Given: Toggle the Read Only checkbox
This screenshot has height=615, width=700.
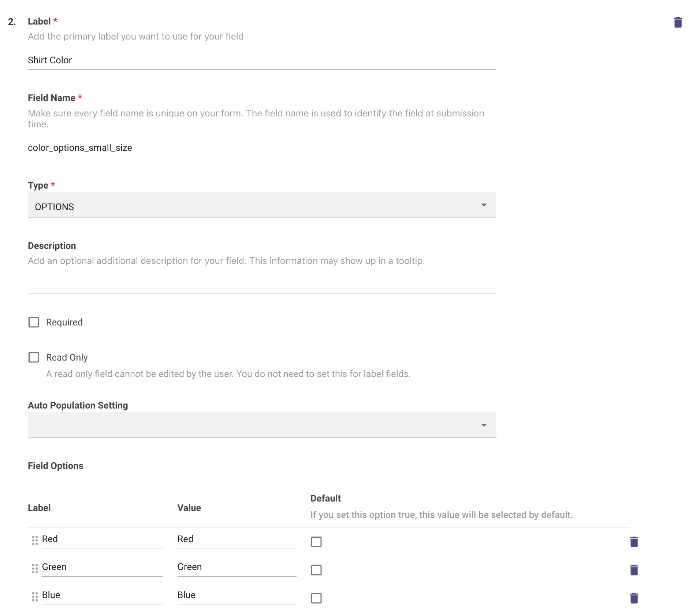Looking at the screenshot, I should click(34, 357).
